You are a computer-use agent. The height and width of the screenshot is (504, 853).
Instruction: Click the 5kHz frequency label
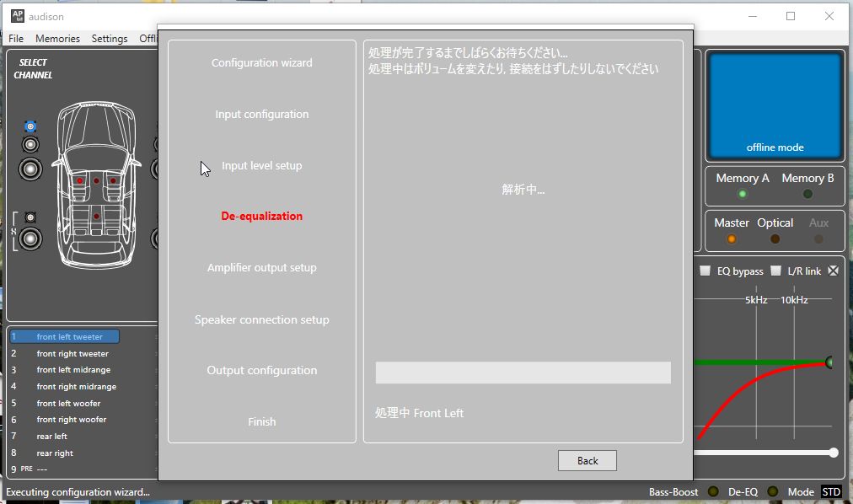pos(756,300)
